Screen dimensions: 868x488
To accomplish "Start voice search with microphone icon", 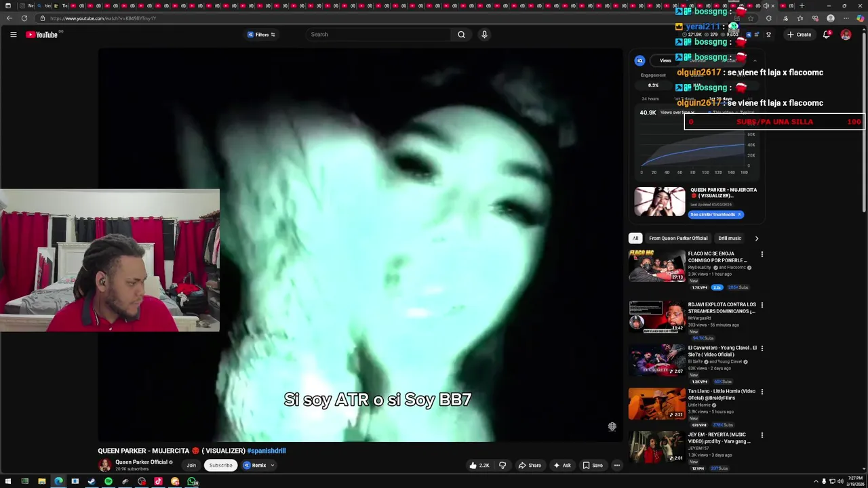I will [x=484, y=35].
